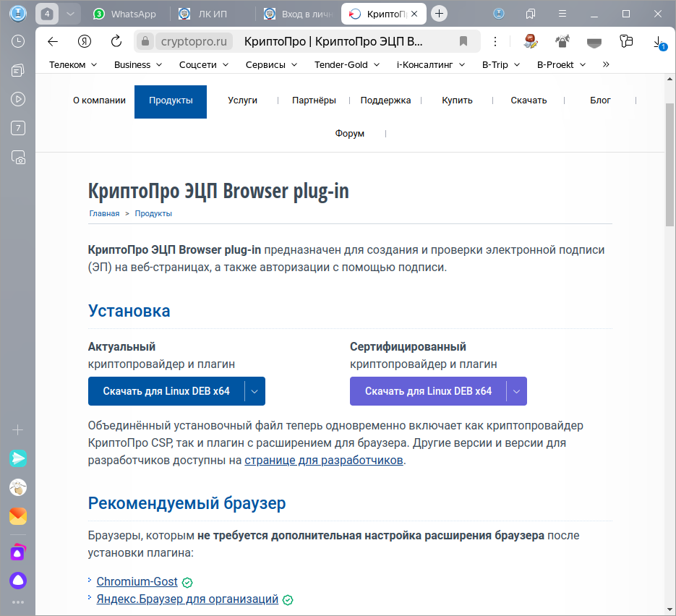Open the round avatar icon in sidebar
Screen dimensions: 676x616
18,487
